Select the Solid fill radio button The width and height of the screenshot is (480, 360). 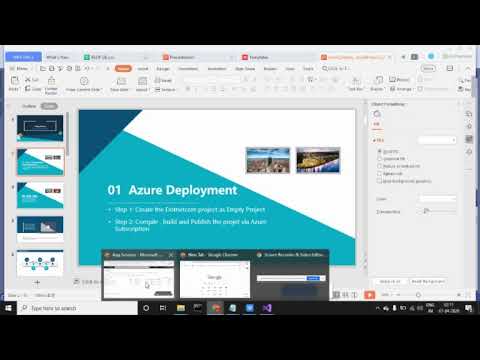click(x=379, y=151)
